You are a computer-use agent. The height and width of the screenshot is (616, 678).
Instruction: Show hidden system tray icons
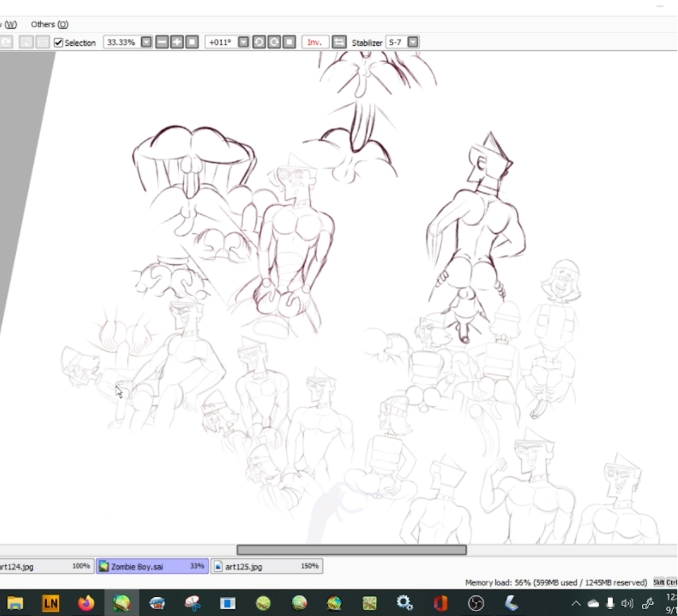(x=576, y=603)
